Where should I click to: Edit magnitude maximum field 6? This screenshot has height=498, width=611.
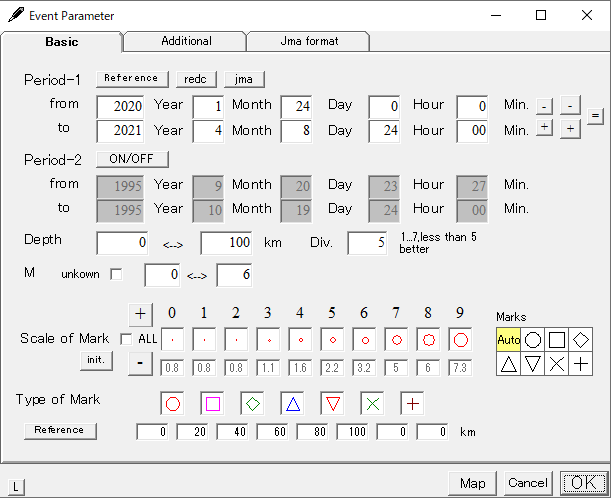[234, 275]
